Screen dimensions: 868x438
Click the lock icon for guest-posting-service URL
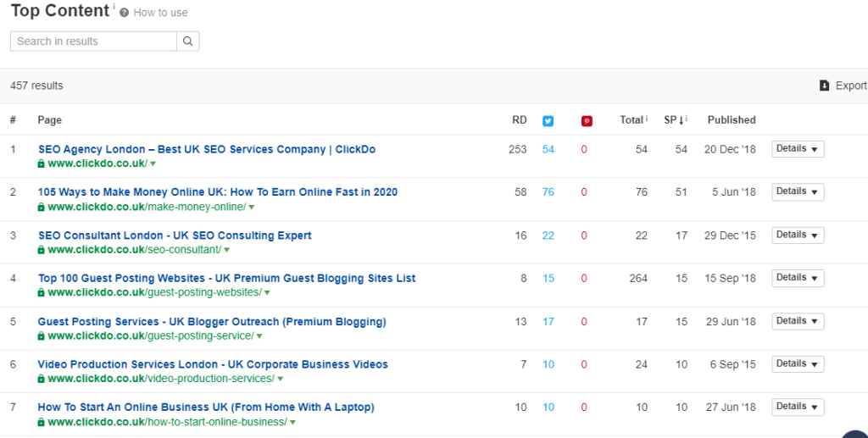click(x=41, y=335)
